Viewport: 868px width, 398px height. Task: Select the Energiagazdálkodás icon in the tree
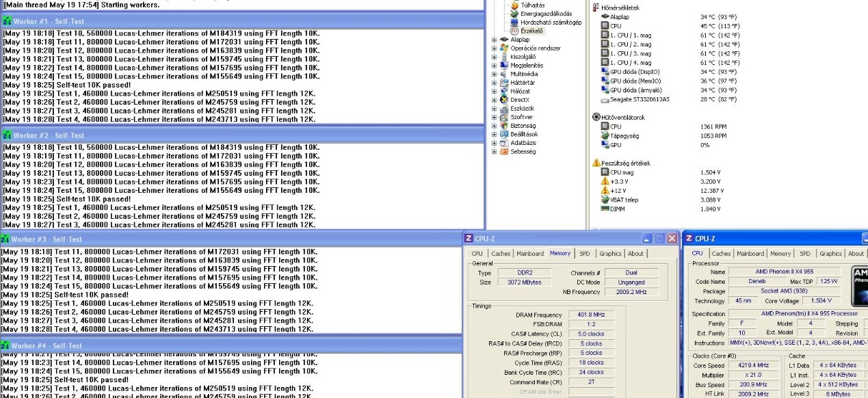515,14
